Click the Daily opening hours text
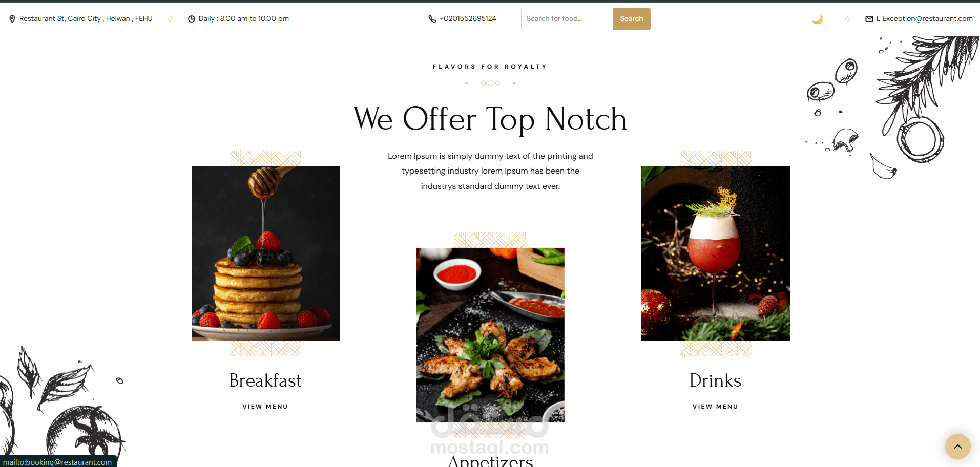The image size is (980, 467). tap(244, 19)
